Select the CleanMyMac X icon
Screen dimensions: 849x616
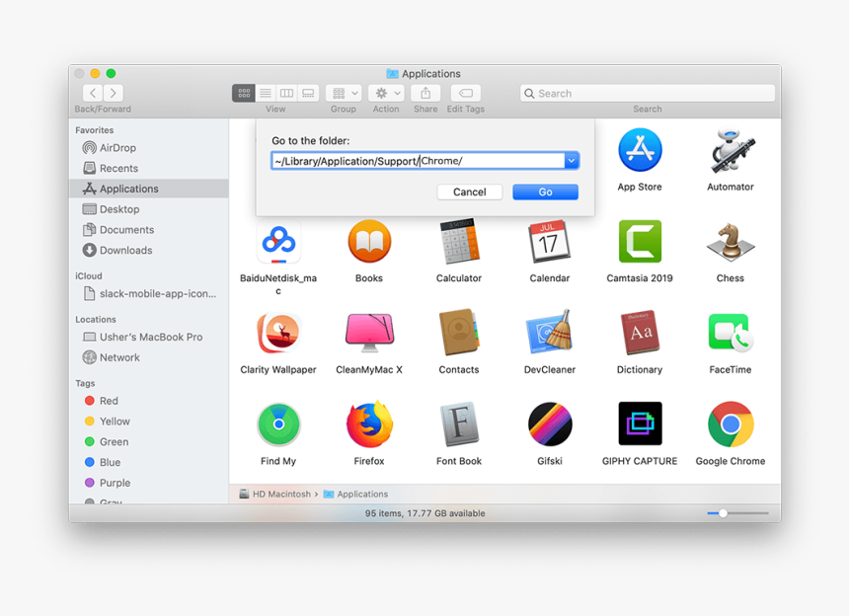tap(369, 333)
